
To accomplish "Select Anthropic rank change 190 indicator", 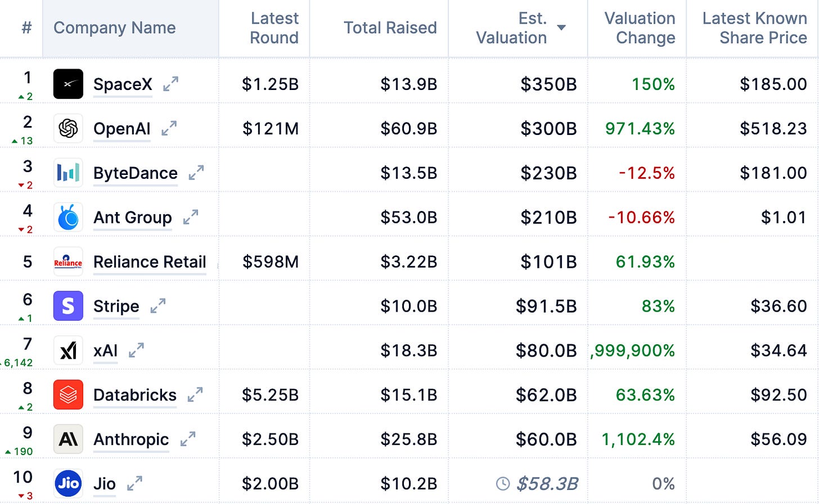I will pyautogui.click(x=19, y=452).
